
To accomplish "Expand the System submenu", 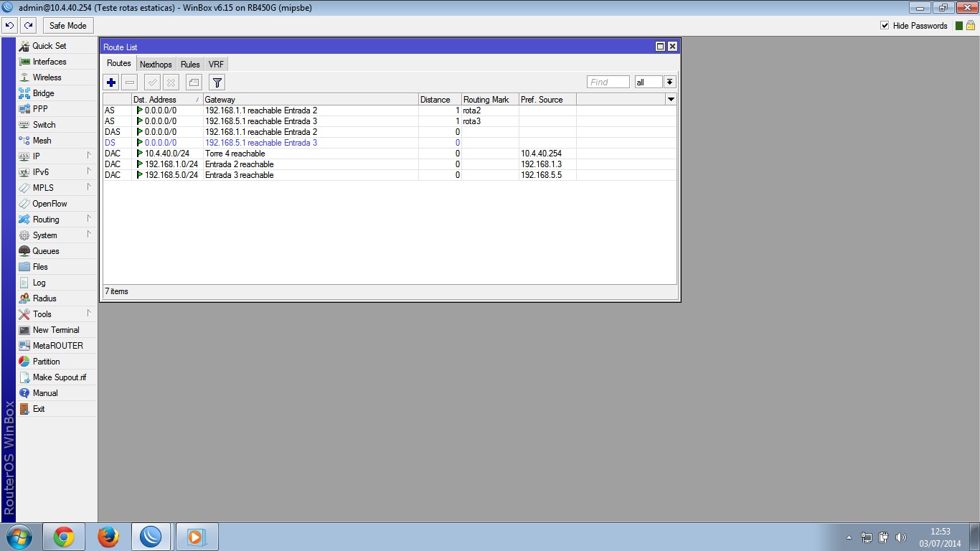I will (57, 235).
